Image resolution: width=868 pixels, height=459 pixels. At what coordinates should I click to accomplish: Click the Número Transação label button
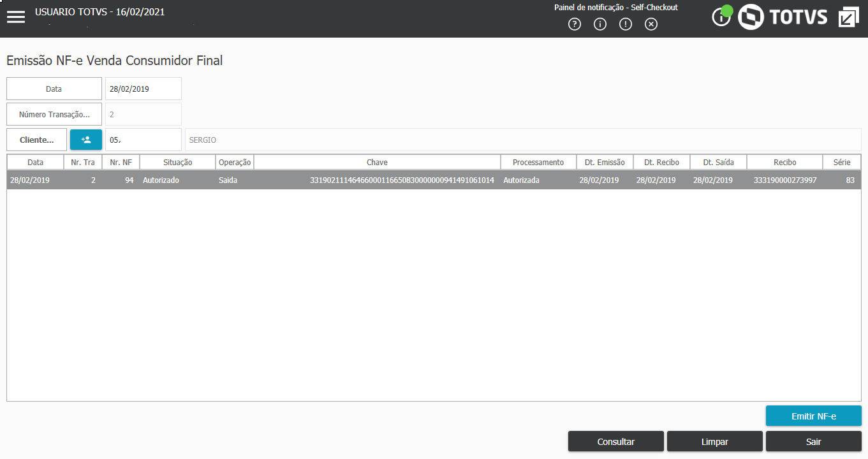click(x=54, y=114)
